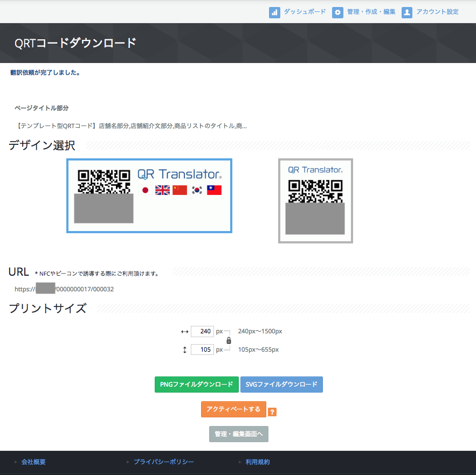
Task: Toggle the aspect ratio lock icon
Action: coord(229,340)
